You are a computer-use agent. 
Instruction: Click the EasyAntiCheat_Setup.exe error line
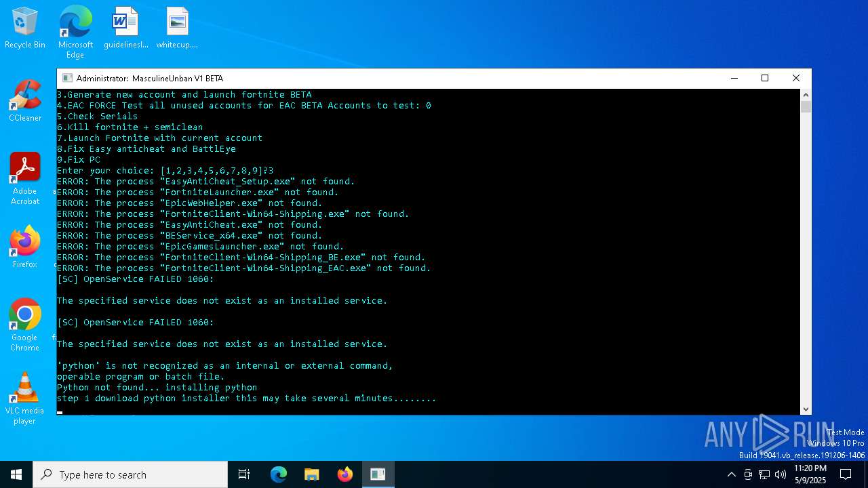pyautogui.click(x=206, y=182)
